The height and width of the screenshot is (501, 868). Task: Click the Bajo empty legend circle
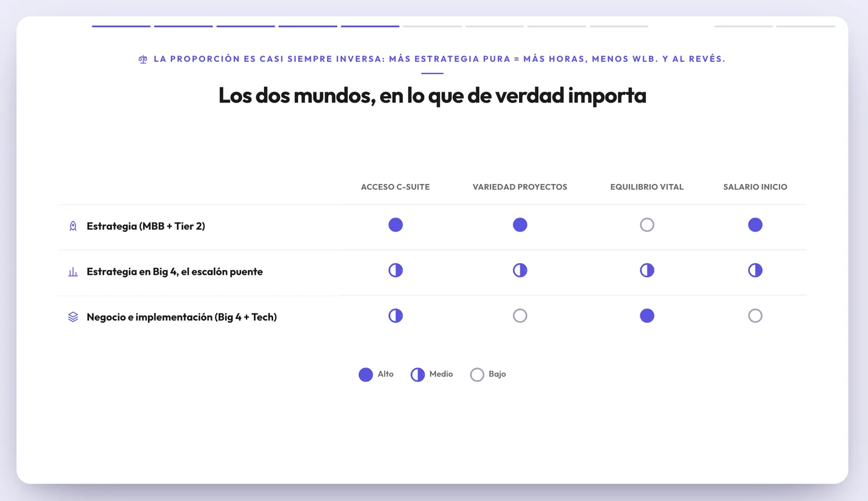pos(477,374)
